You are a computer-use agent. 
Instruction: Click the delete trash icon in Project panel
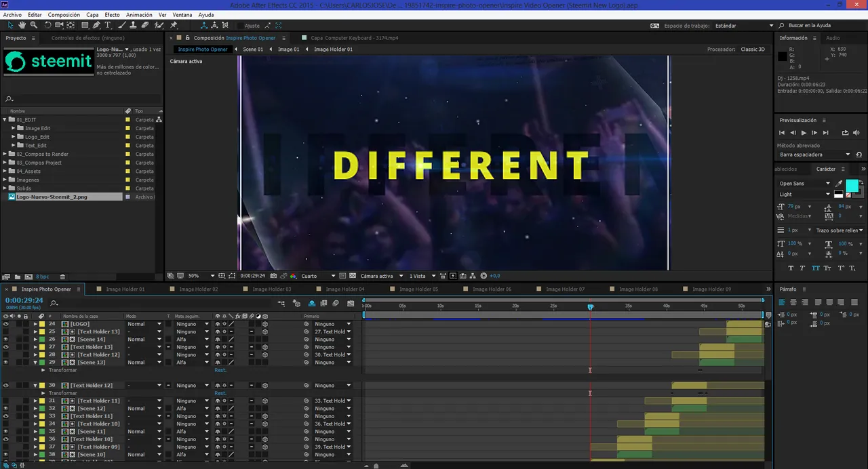(x=62, y=277)
